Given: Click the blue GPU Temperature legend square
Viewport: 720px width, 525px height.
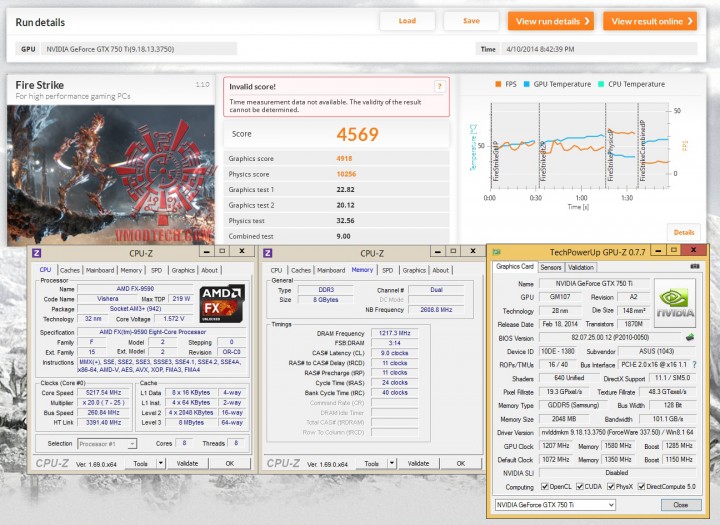Looking at the screenshot, I should [527, 85].
